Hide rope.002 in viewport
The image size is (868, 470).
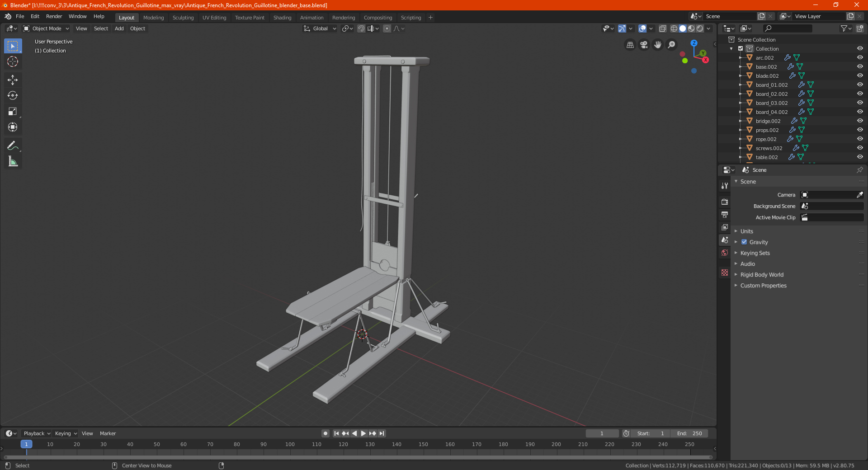click(x=860, y=139)
